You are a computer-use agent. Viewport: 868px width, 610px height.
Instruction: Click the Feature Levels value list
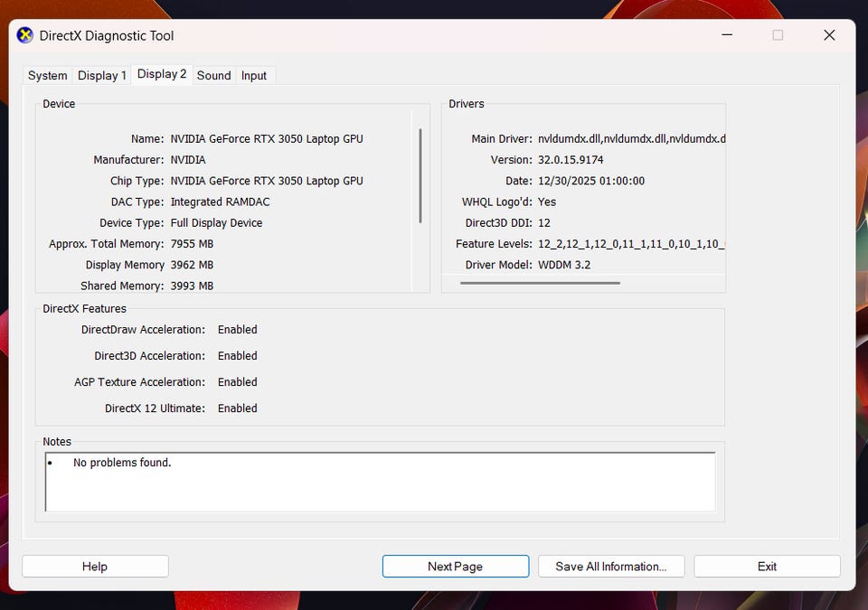pos(632,244)
